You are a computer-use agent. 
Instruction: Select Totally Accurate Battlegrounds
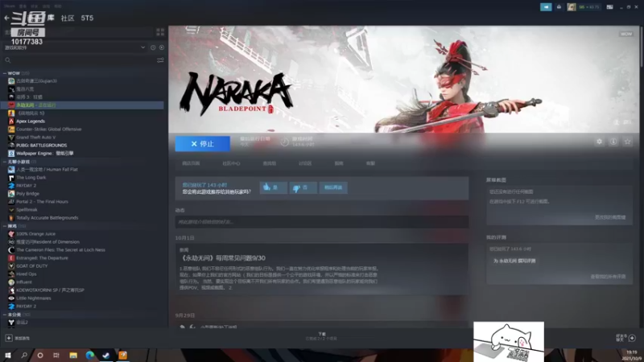click(47, 217)
